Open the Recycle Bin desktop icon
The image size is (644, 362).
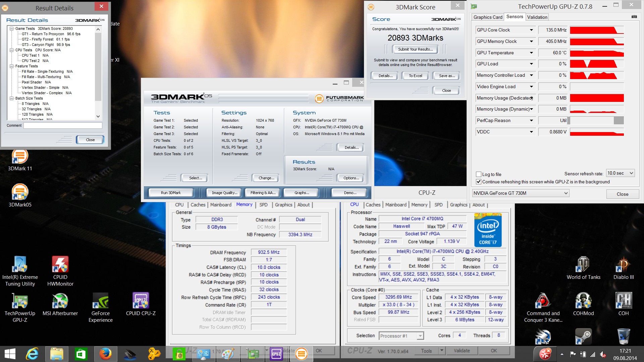[624, 336]
